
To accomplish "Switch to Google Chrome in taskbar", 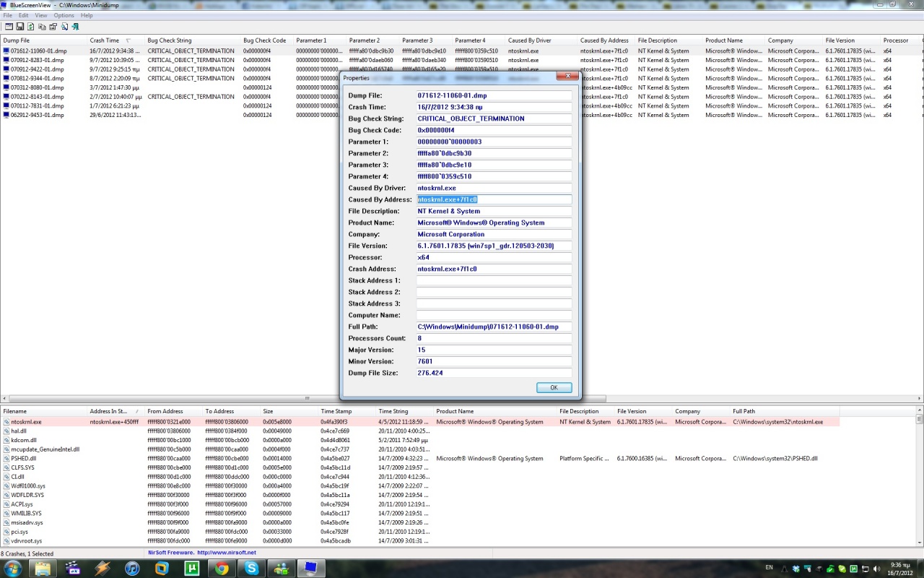I will [222, 568].
